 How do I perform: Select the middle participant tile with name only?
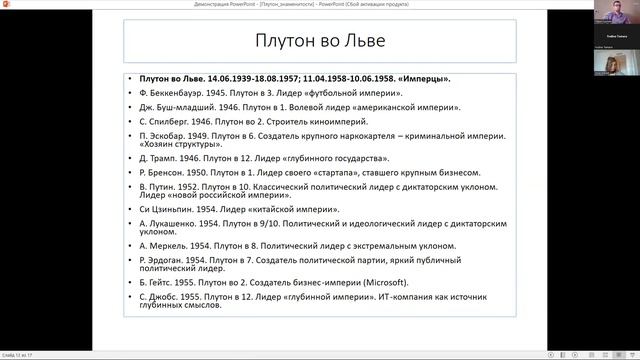coord(617,37)
